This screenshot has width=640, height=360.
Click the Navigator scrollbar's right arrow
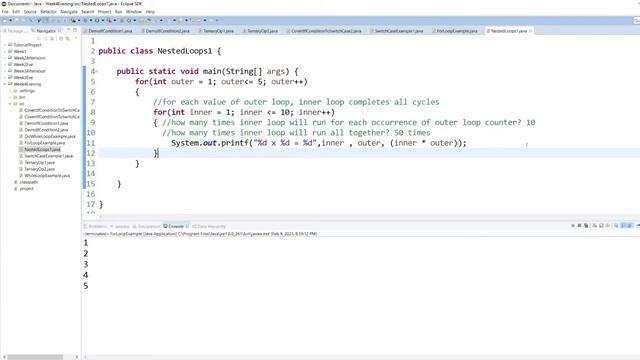pyautogui.click(x=77, y=357)
